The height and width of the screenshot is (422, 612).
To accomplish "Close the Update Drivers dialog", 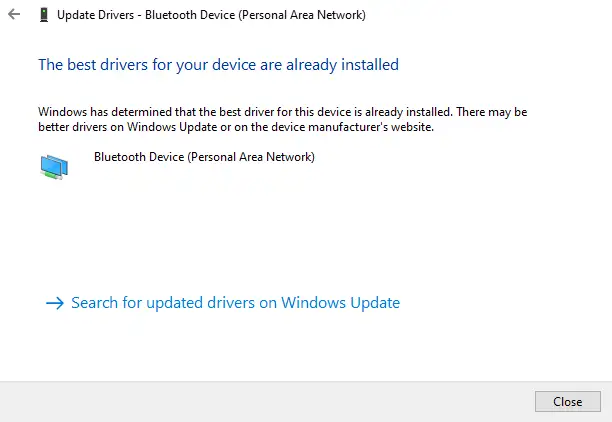I will coord(568,401).
